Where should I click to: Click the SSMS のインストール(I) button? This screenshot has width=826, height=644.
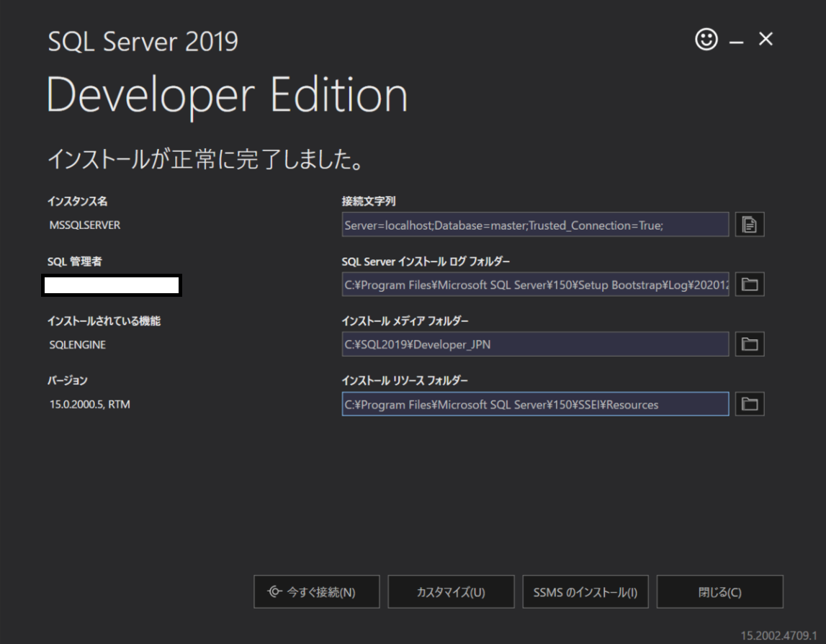tap(585, 592)
